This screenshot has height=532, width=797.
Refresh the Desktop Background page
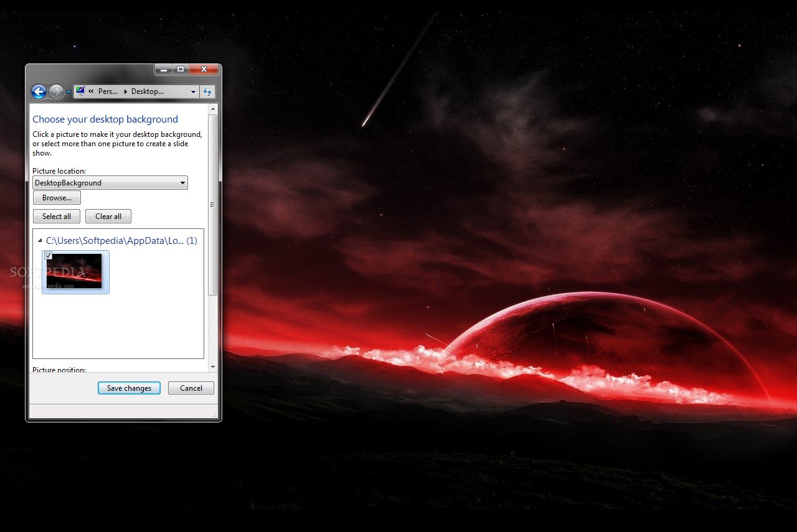click(208, 91)
